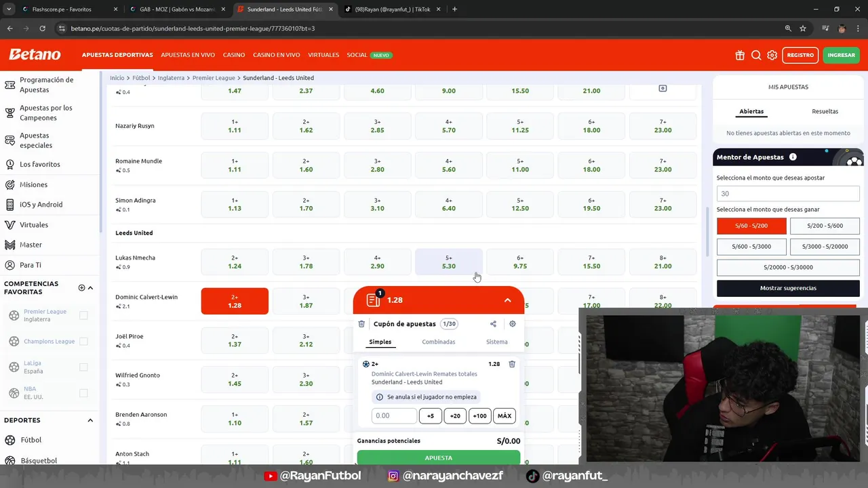The width and height of the screenshot is (868, 488).
Task: Open Casino en Vivo menu item
Action: point(276,55)
